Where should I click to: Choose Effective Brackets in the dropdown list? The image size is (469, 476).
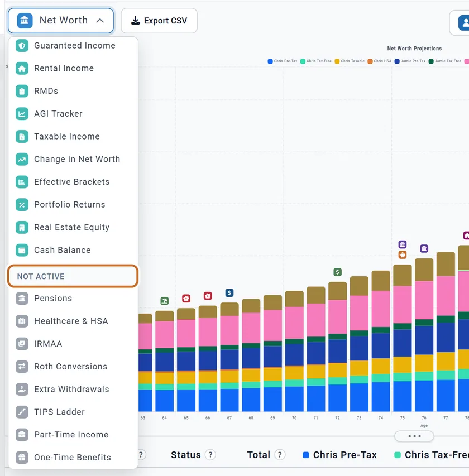[73, 182]
